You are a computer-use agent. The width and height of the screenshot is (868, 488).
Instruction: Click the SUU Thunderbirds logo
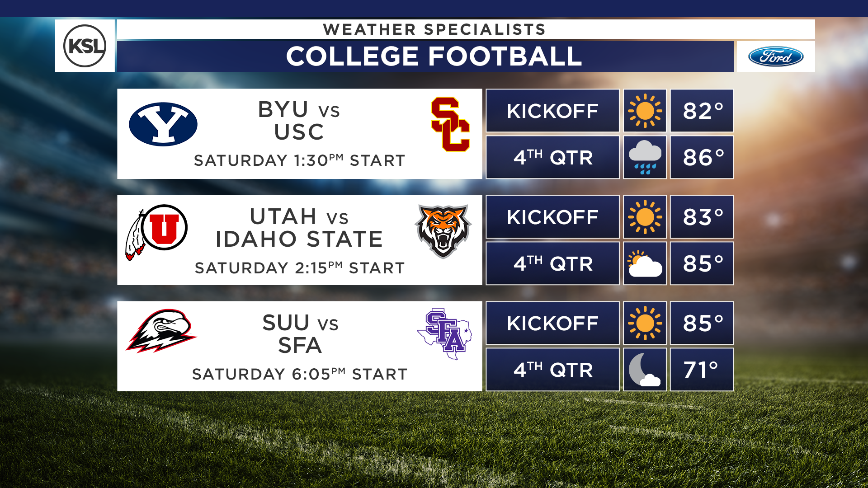click(161, 331)
